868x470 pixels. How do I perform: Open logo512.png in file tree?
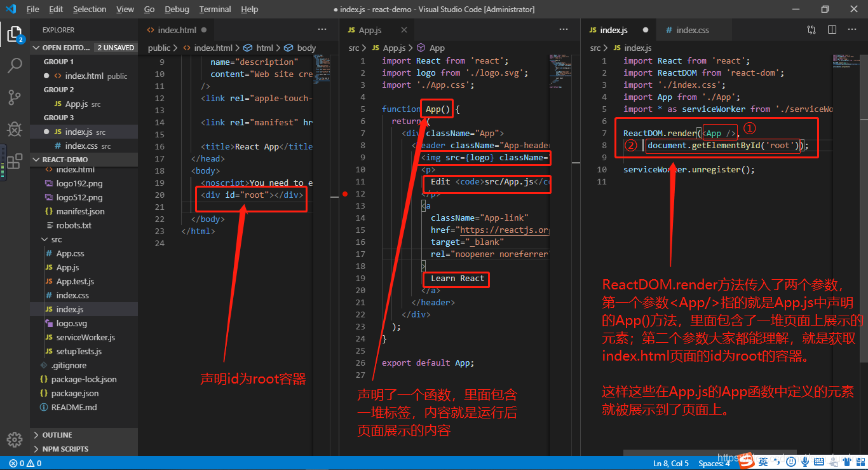pyautogui.click(x=84, y=197)
